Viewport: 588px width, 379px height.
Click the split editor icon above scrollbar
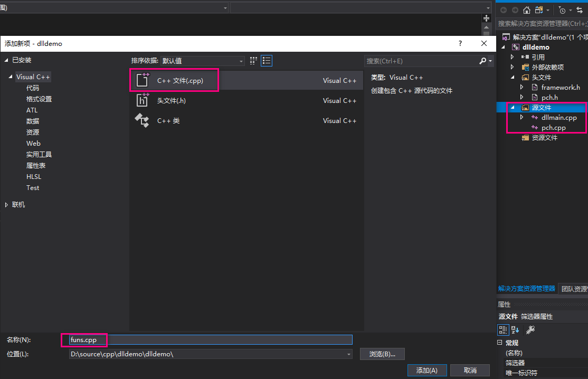(486, 18)
